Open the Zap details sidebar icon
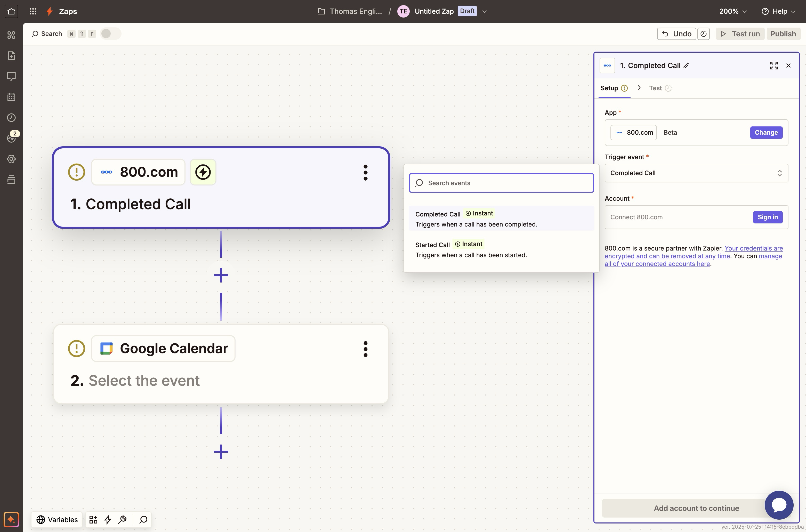This screenshot has height=532, width=806. point(11,56)
